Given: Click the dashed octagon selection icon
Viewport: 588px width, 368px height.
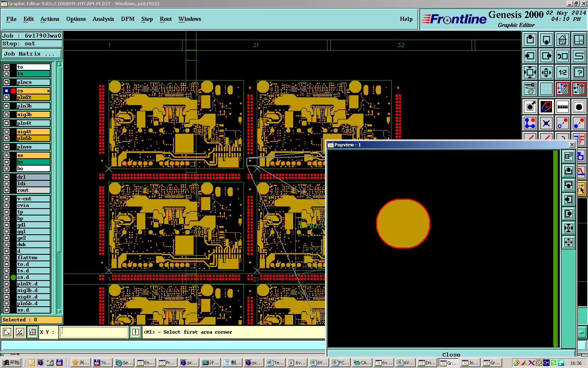Looking at the screenshot, I should click(x=579, y=107).
